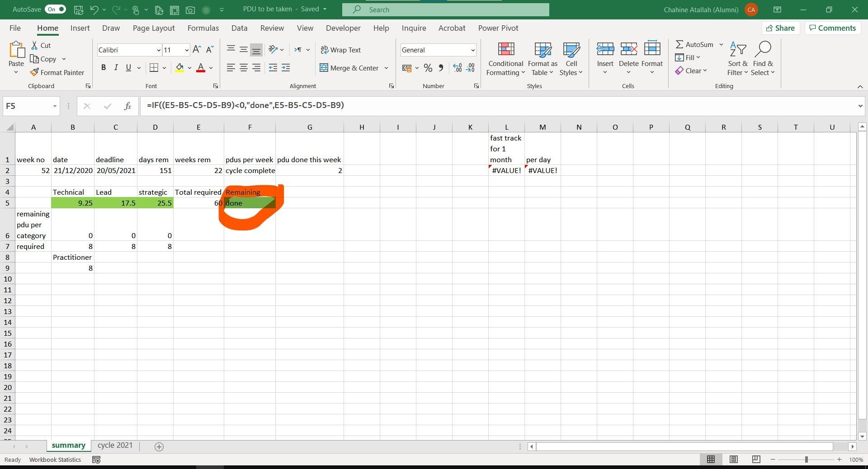Screen dimensions: 868x469
Task: Select the Format Painter tool
Action: click(x=57, y=72)
